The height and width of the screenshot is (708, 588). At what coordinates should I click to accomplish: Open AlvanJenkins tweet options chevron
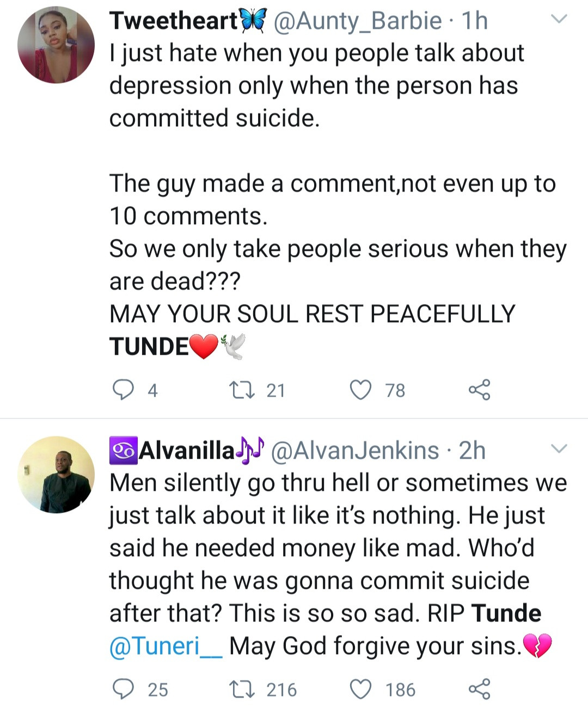point(559,449)
